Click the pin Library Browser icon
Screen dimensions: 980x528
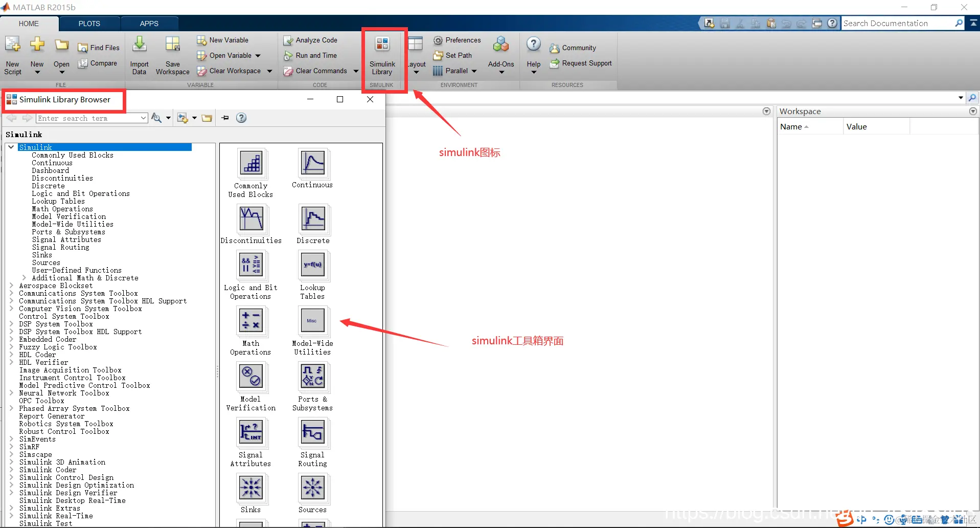pos(225,118)
